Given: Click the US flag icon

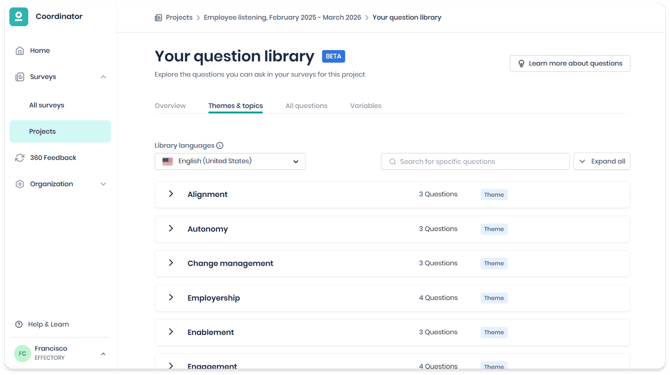Looking at the screenshot, I should point(168,161).
